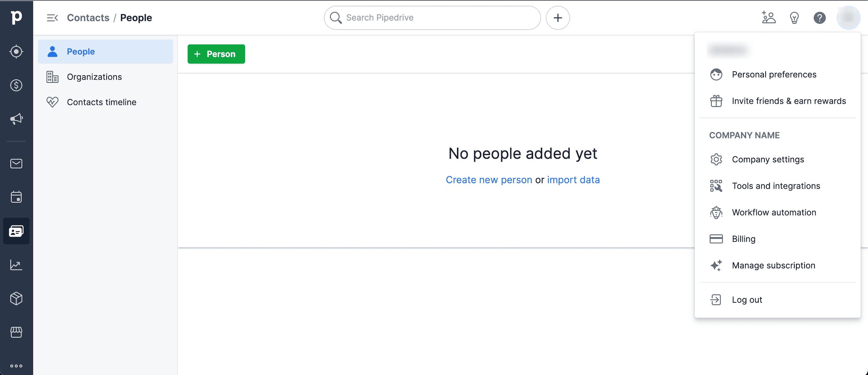Open Marketplace storefront icon

(16, 332)
